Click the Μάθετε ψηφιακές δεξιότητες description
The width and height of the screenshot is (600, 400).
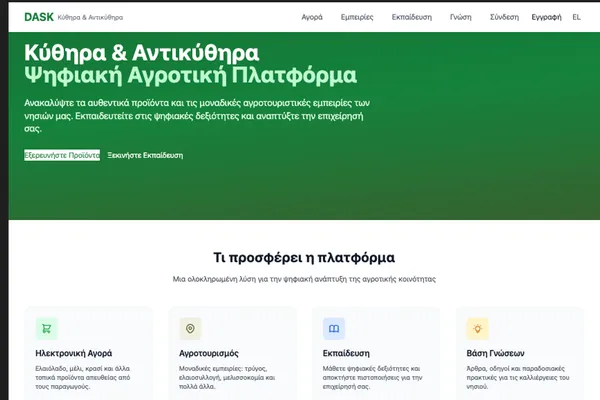[372, 377]
